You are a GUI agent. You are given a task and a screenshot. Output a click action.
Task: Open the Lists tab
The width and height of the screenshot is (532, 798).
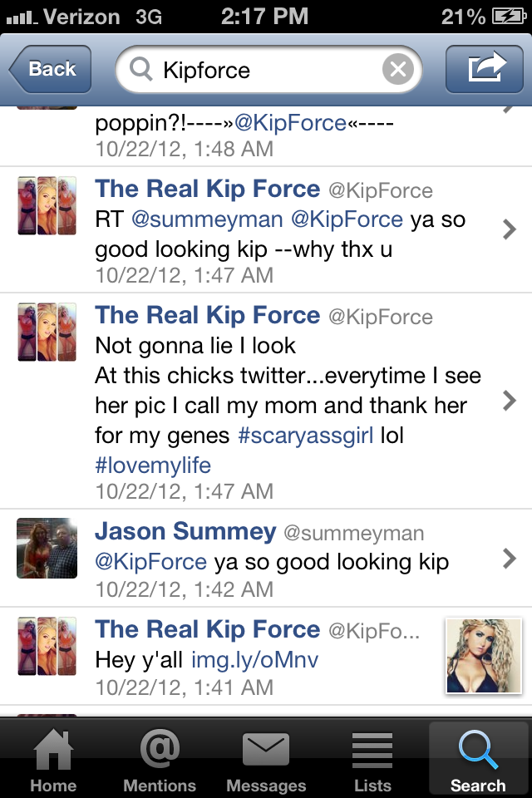[x=372, y=759]
